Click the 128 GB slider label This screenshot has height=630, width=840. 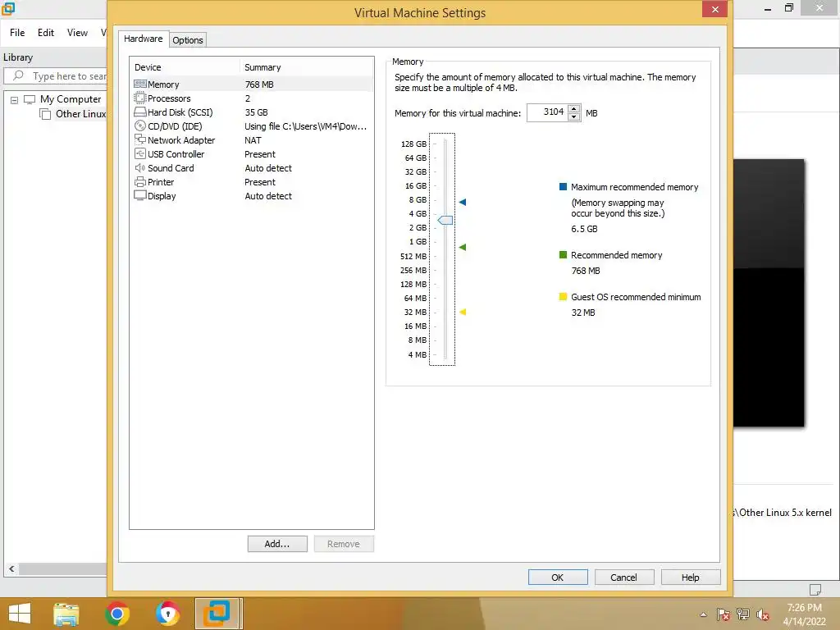[x=413, y=144]
